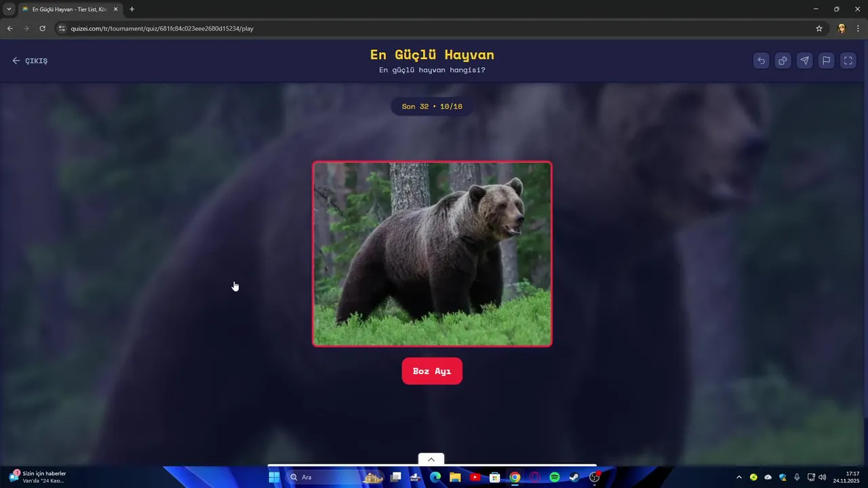Launch Microsoft Edge from taskbar
Viewport: 868px width, 488px height.
point(435,477)
